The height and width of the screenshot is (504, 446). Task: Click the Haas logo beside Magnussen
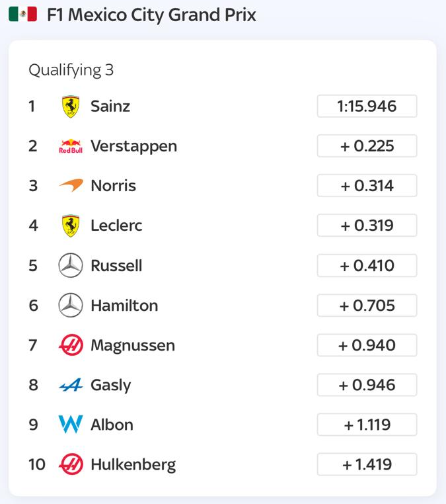click(x=71, y=345)
